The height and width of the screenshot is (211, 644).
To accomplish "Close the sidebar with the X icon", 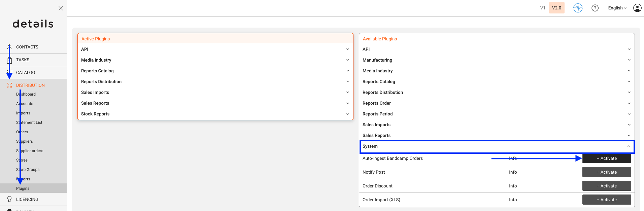I will 61,8.
